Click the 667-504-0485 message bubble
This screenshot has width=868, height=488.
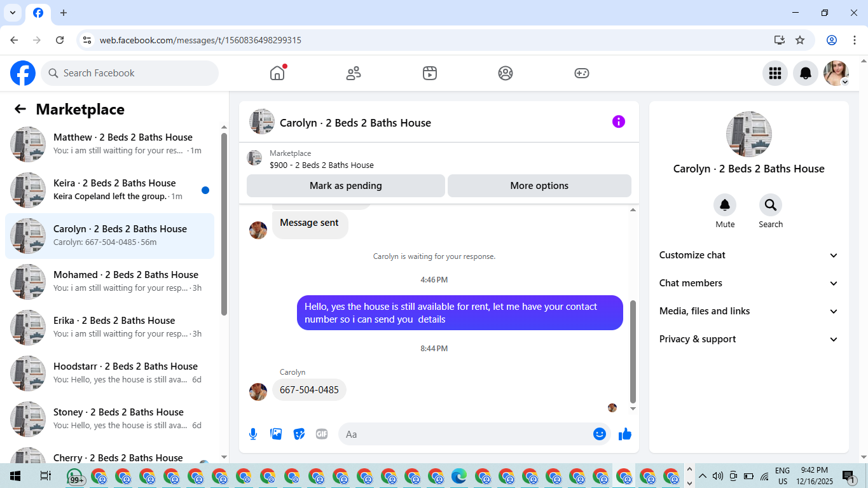coord(309,390)
